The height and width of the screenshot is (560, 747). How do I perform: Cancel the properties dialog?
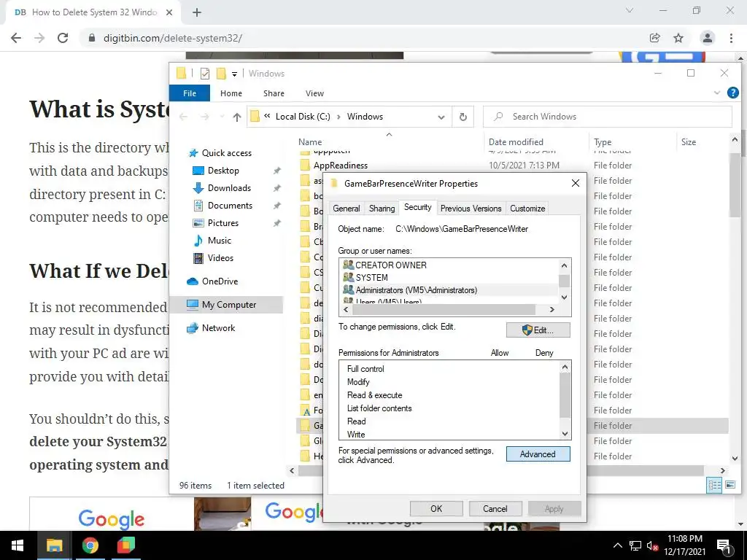[x=495, y=508]
